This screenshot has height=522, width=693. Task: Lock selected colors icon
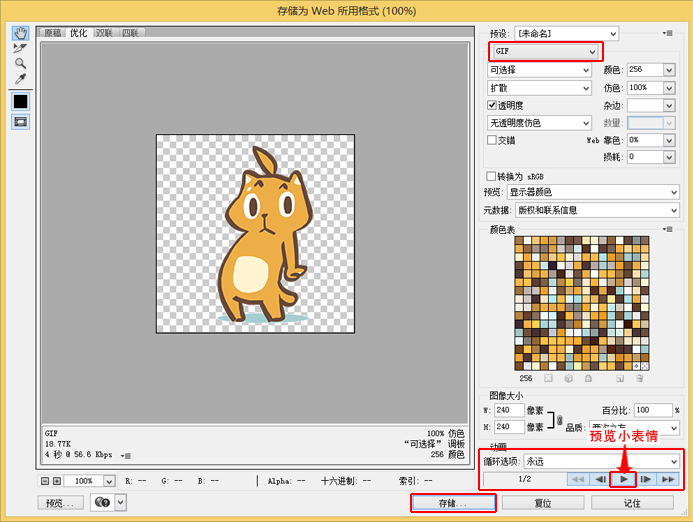(588, 378)
